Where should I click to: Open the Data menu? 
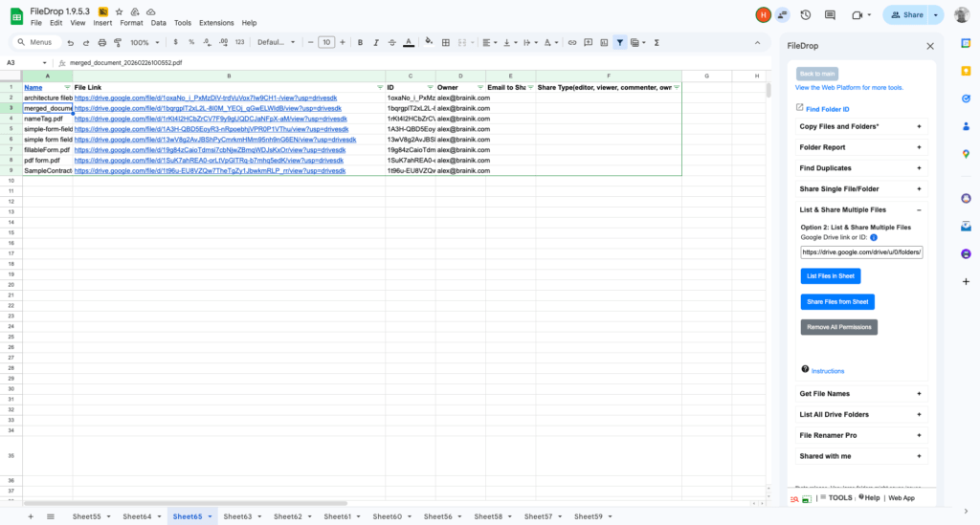159,23
